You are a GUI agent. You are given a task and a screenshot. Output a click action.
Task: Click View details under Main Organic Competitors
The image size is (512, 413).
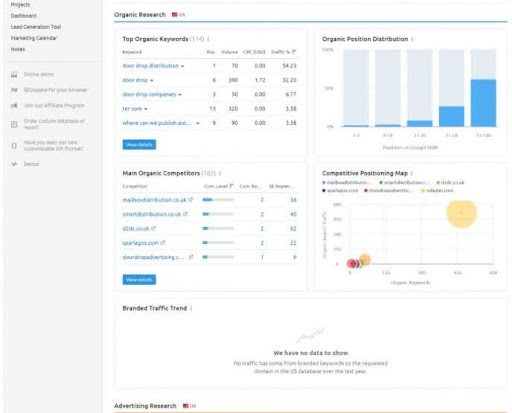pyautogui.click(x=139, y=280)
